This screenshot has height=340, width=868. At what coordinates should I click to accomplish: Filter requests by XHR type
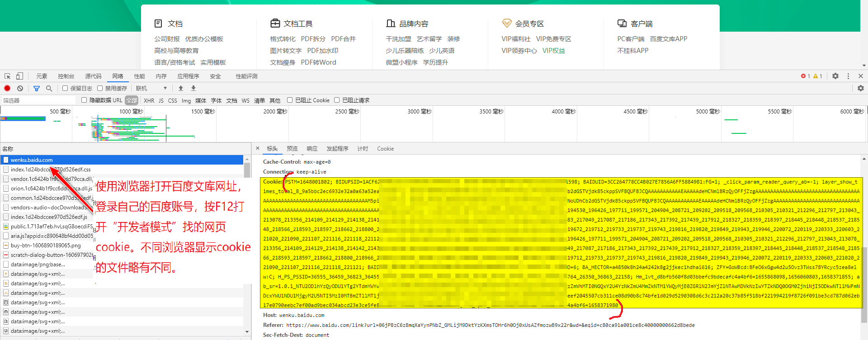[149, 100]
